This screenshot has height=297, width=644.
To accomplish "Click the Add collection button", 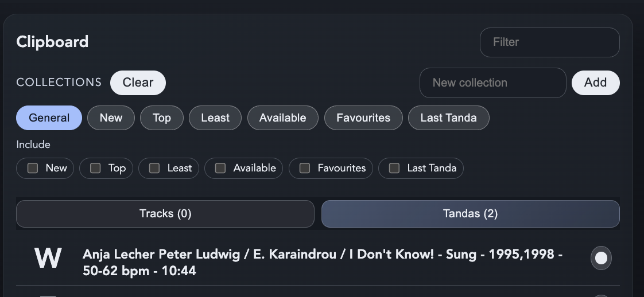I will point(596,83).
